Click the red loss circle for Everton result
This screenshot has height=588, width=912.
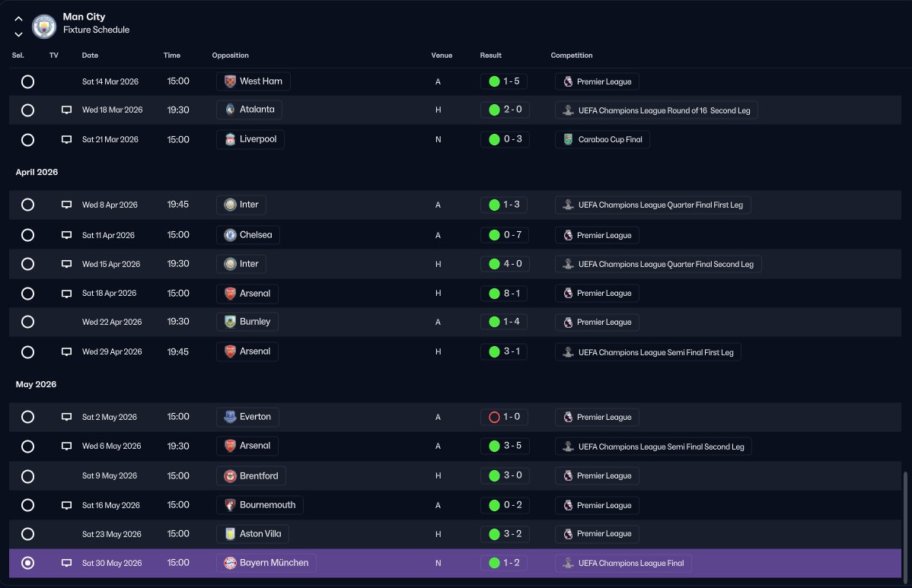[x=494, y=417]
